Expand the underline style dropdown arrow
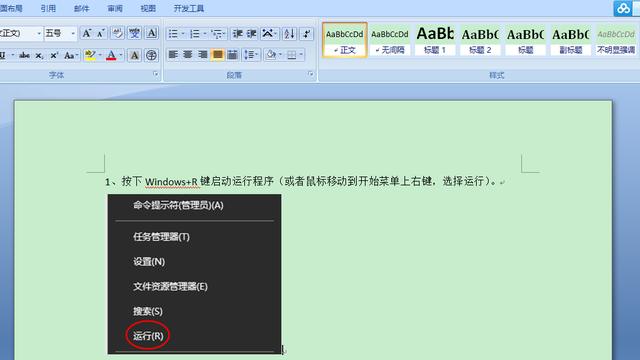Viewport: 640px width, 360px height. (x=13, y=55)
